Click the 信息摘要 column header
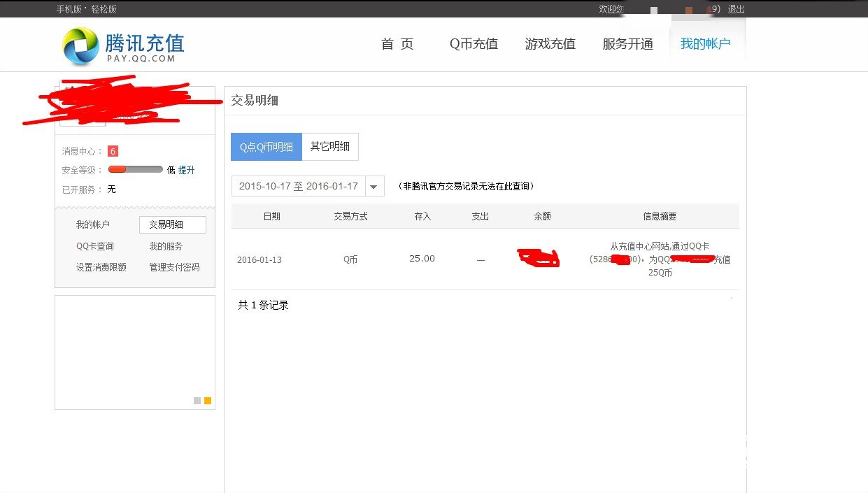Screen dimensions: 868x493 point(660,216)
